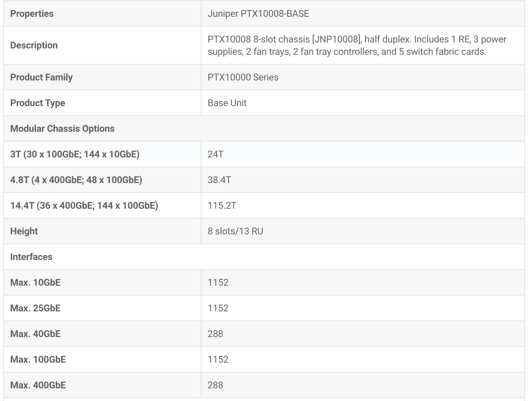This screenshot has height=401, width=532.
Task: Click the PTX10000 Series value
Action: click(x=243, y=77)
